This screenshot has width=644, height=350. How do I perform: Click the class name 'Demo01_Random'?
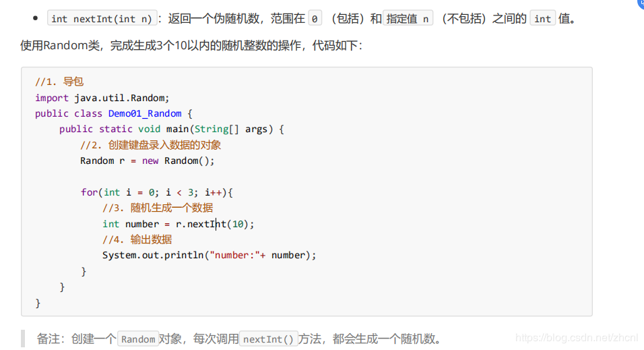(145, 113)
